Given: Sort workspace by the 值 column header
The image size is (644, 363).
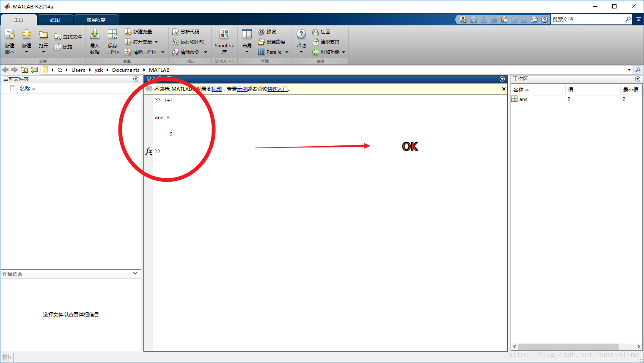Looking at the screenshot, I should (593, 90).
